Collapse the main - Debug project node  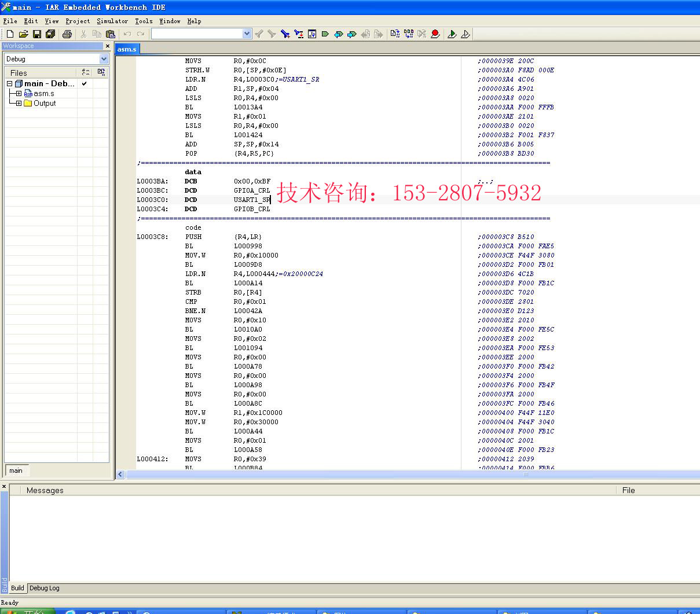pos(10,83)
